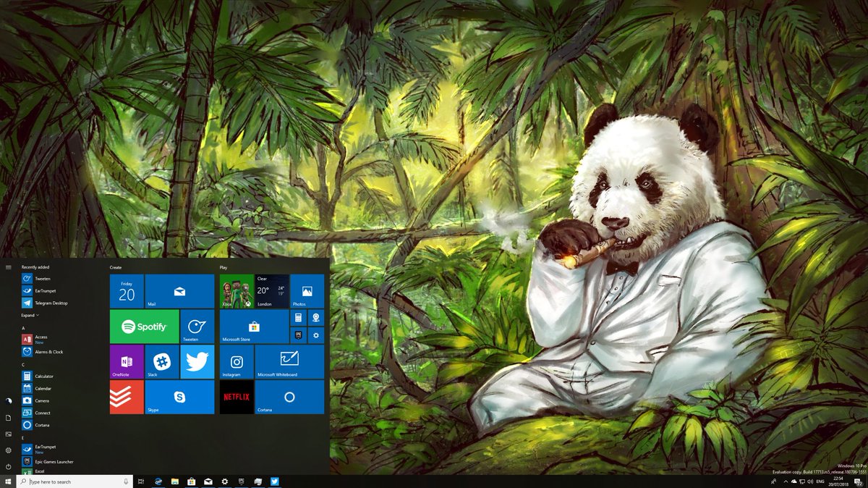The width and height of the screenshot is (868, 488).
Task: Click the Type here to search box
Action: 76,481
